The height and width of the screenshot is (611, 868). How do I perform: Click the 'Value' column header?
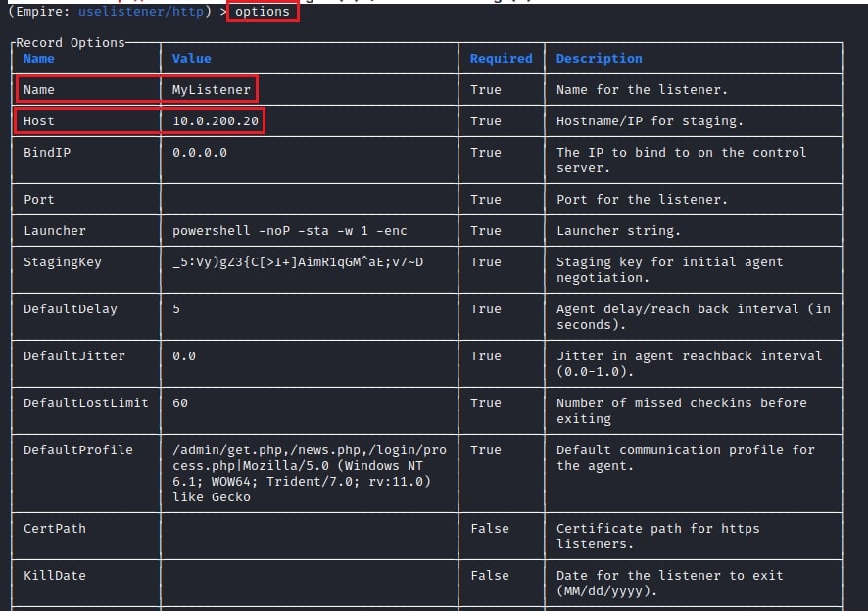point(192,58)
